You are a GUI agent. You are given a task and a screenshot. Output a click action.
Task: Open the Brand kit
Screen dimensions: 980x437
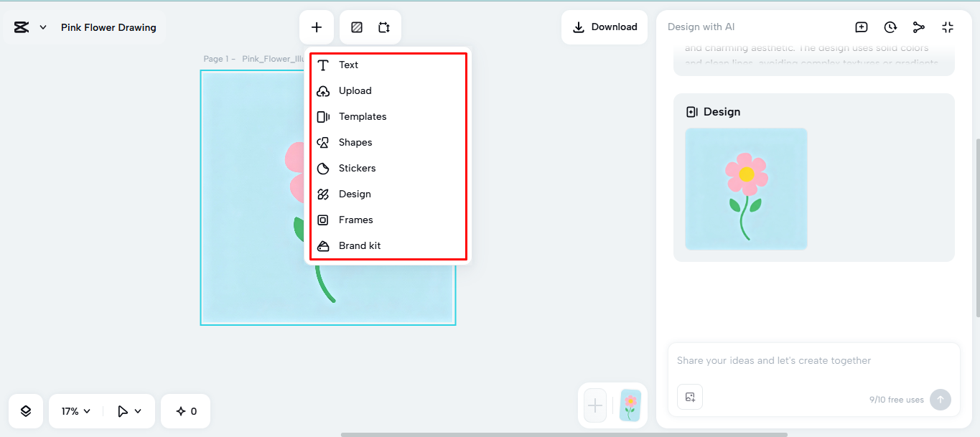click(x=358, y=245)
